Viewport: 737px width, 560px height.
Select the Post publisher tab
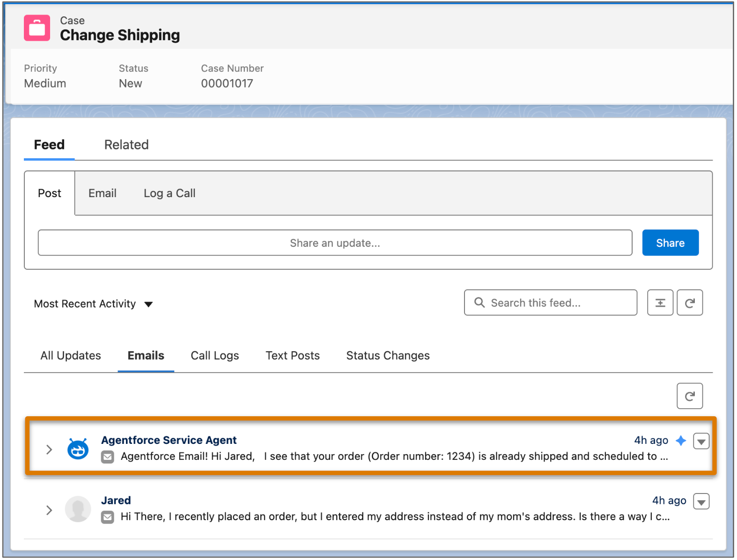click(50, 193)
